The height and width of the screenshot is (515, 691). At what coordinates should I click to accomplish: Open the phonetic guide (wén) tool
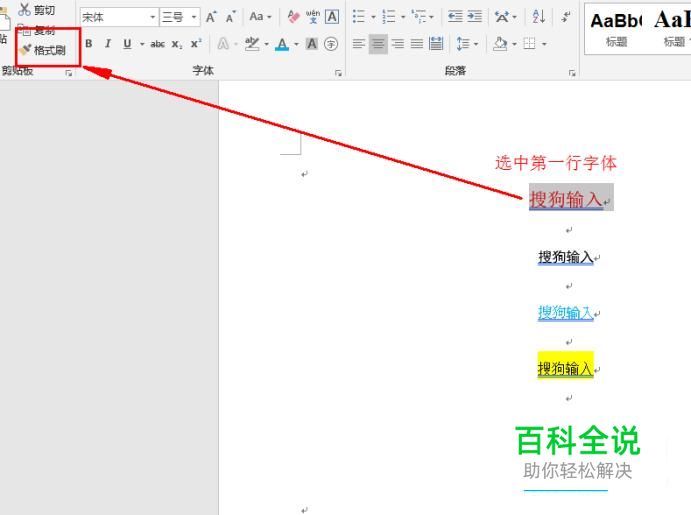(312, 17)
